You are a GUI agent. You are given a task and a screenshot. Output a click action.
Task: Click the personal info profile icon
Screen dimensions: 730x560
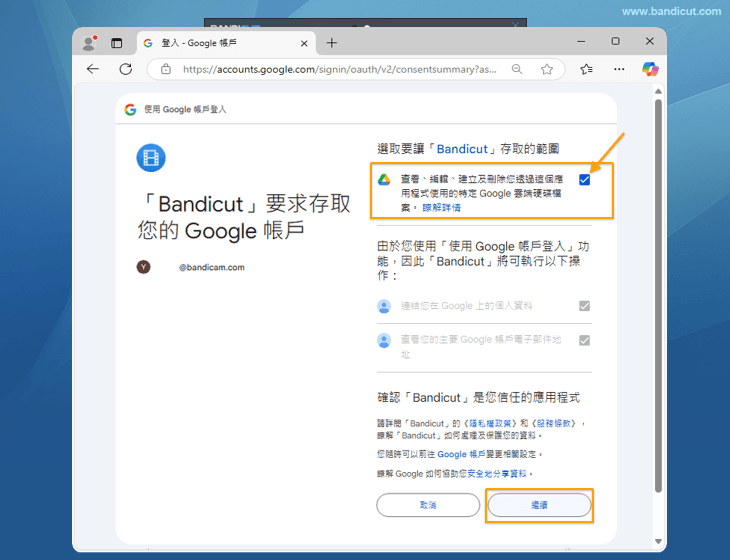click(x=384, y=306)
